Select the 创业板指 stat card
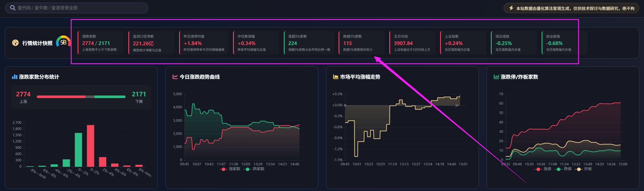 (x=564, y=43)
